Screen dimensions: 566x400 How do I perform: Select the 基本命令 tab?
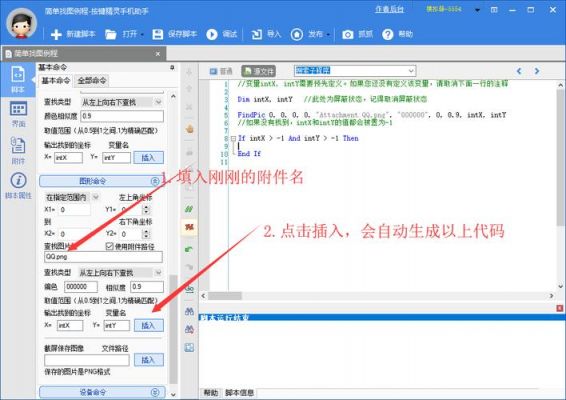(x=56, y=81)
